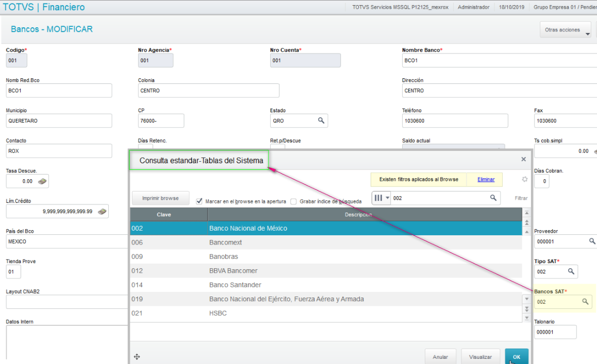Click the search magnifier in dialog filter box

coord(493,198)
